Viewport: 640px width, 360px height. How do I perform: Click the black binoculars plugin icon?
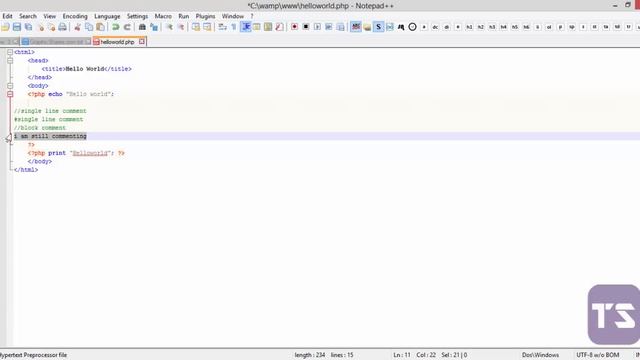(401, 27)
